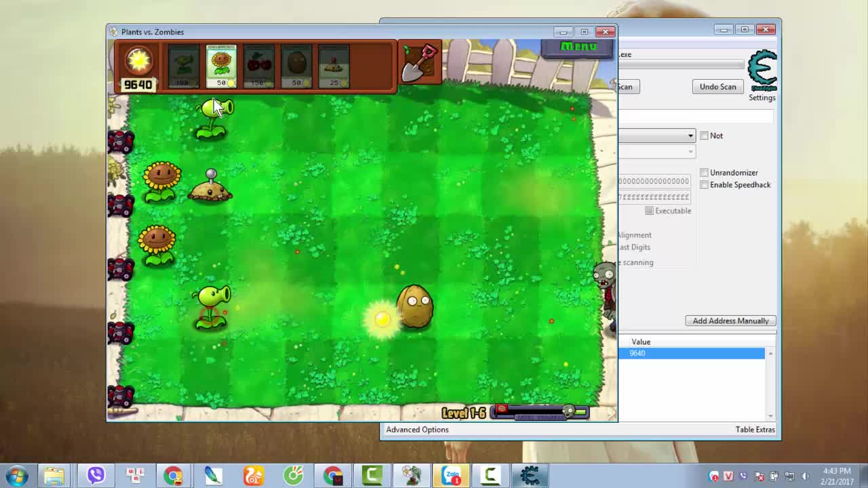The width and height of the screenshot is (868, 488).
Task: Select the Wall-nut seed packet
Action: click(x=296, y=66)
